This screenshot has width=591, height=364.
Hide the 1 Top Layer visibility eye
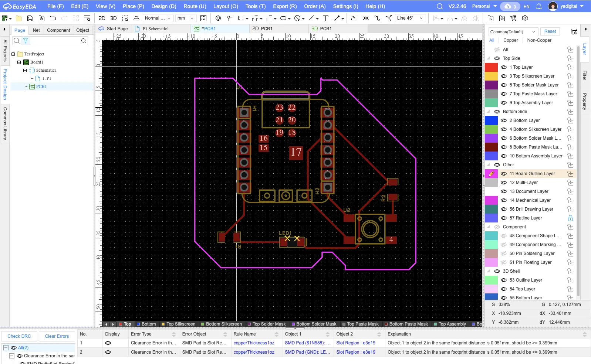tap(504, 67)
